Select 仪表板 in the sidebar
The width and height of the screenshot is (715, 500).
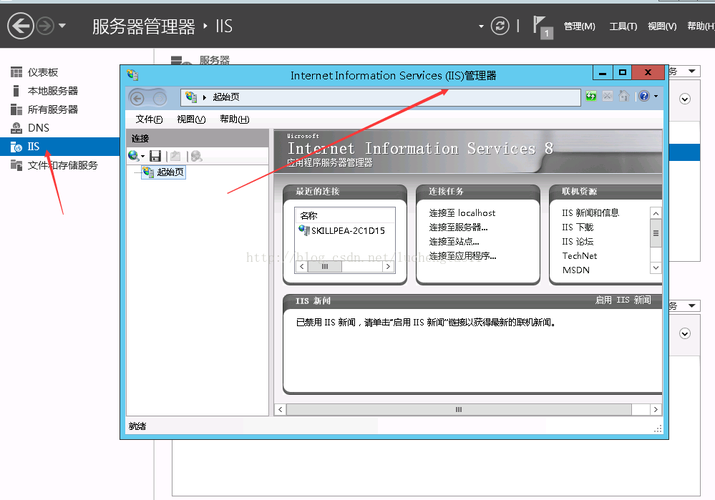[x=43, y=72]
